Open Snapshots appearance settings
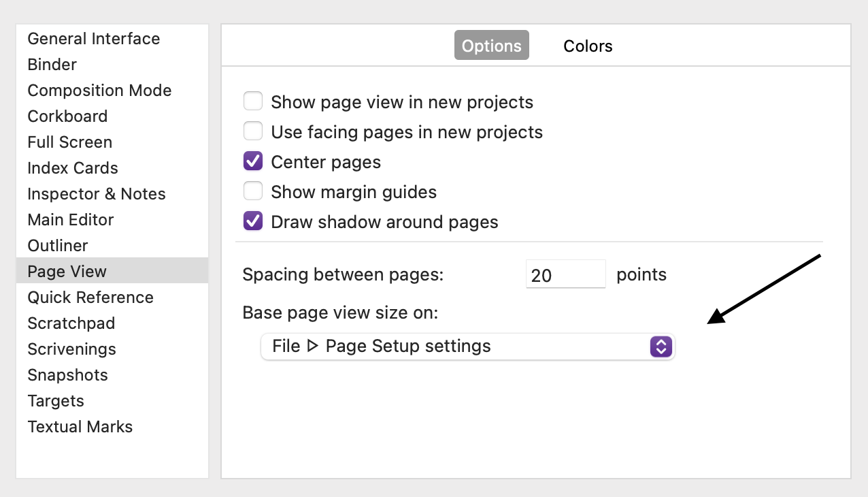 click(112, 375)
